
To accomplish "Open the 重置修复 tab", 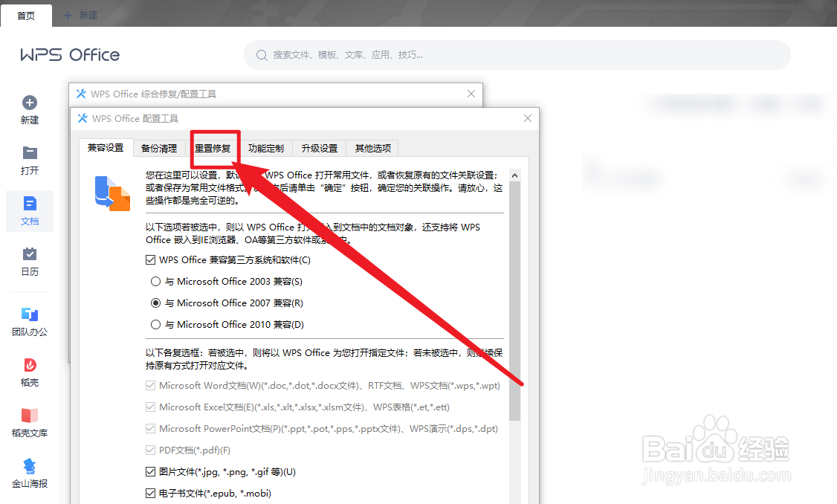I will tap(213, 149).
